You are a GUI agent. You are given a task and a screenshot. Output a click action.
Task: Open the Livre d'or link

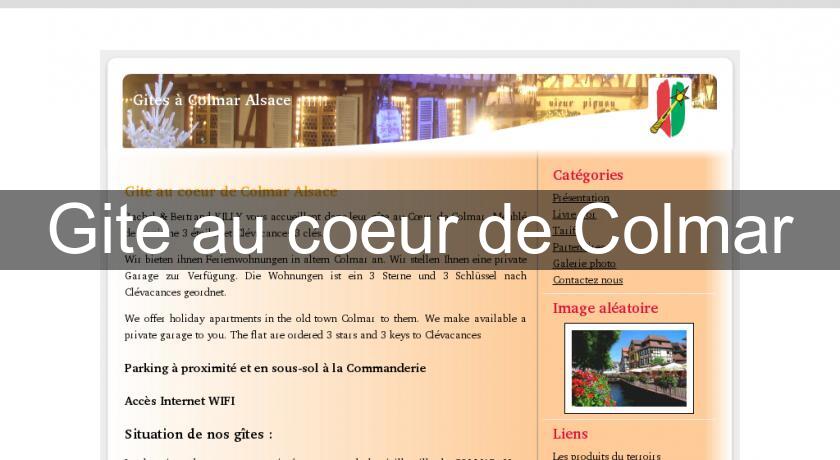[x=574, y=214]
